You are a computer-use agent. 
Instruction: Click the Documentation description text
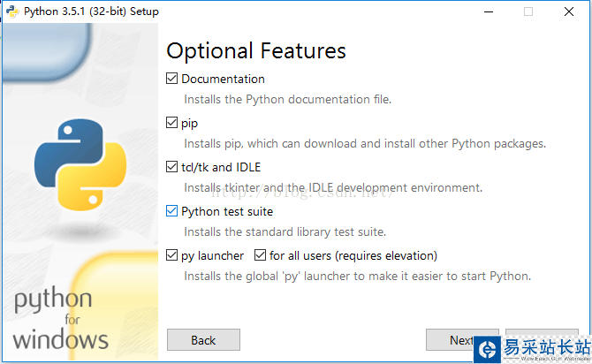(x=287, y=99)
